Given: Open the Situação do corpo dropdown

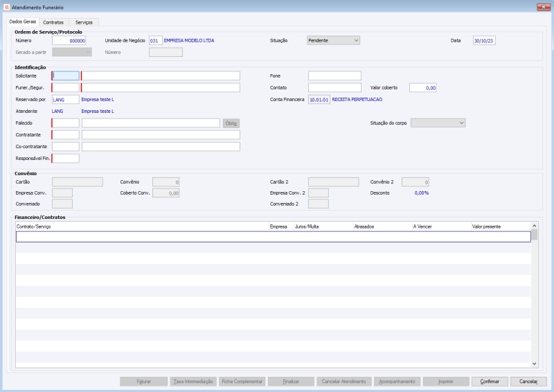Looking at the screenshot, I should 438,123.
